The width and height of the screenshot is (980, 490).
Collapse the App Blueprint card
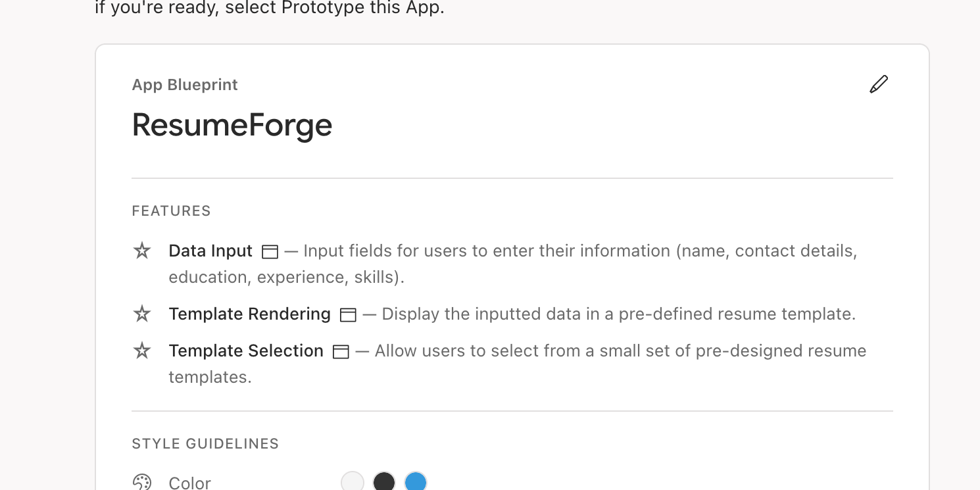184,84
